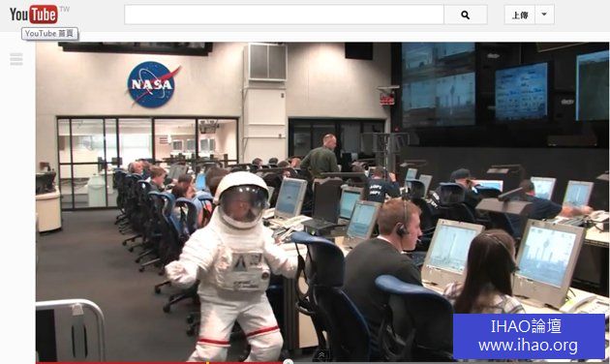The height and width of the screenshot is (364, 610).
Task: Click the round scrubber handle on progress bar
Action: point(288,362)
